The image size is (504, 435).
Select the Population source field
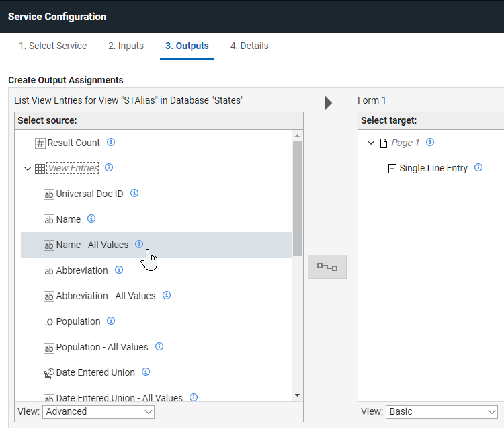pyautogui.click(x=78, y=321)
